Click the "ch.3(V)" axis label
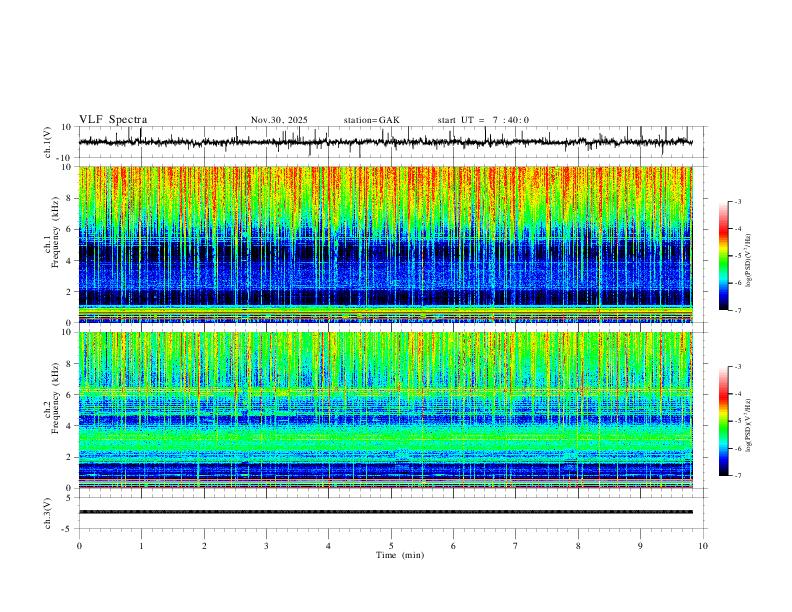This screenshot has height=612, width=792. pyautogui.click(x=48, y=513)
